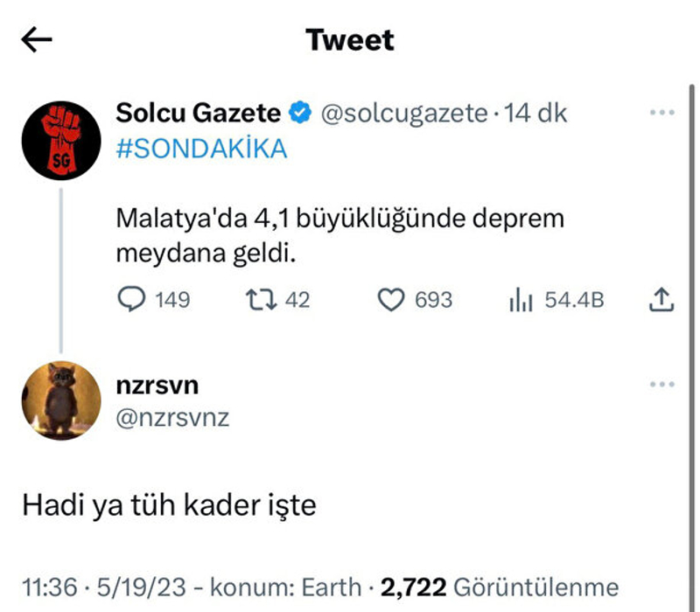Viewport: 700px width, 612px height.
Task: Like the Solcu Gazete tweet
Action: pos(389,300)
